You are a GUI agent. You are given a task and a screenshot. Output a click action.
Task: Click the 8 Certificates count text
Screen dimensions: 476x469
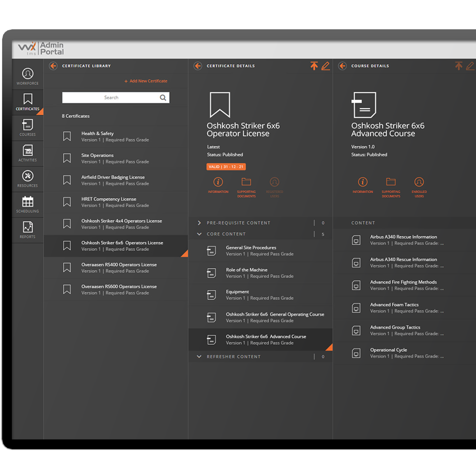[x=76, y=116]
